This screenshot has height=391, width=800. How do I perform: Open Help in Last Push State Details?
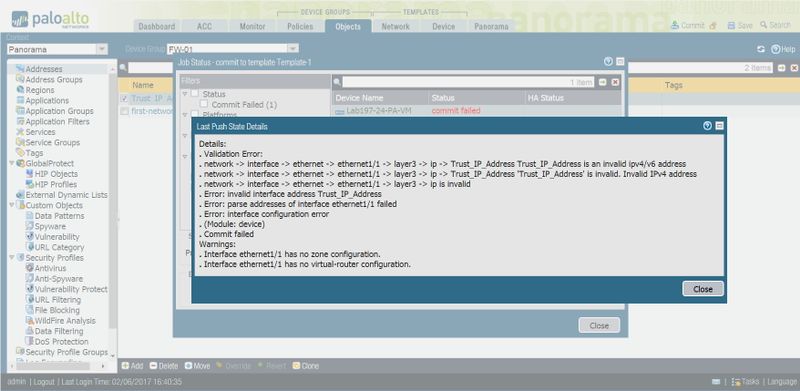pos(707,126)
